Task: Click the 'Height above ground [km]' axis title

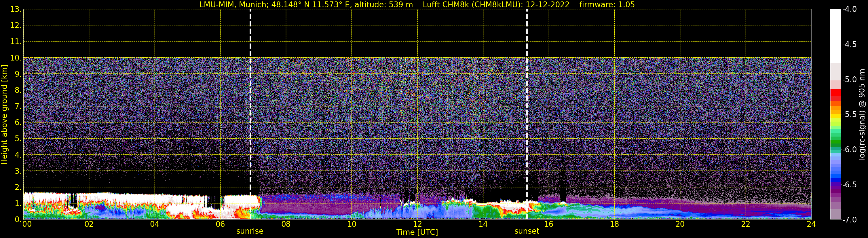Action: 4,115
